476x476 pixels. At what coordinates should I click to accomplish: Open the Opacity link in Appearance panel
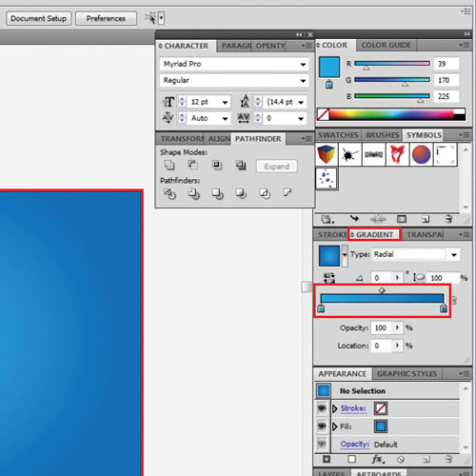click(x=355, y=444)
